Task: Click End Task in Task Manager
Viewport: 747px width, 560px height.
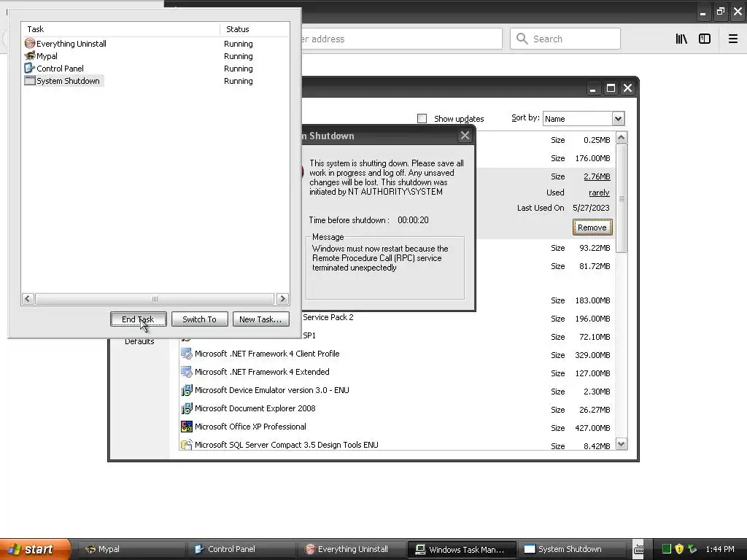Action: 138,319
